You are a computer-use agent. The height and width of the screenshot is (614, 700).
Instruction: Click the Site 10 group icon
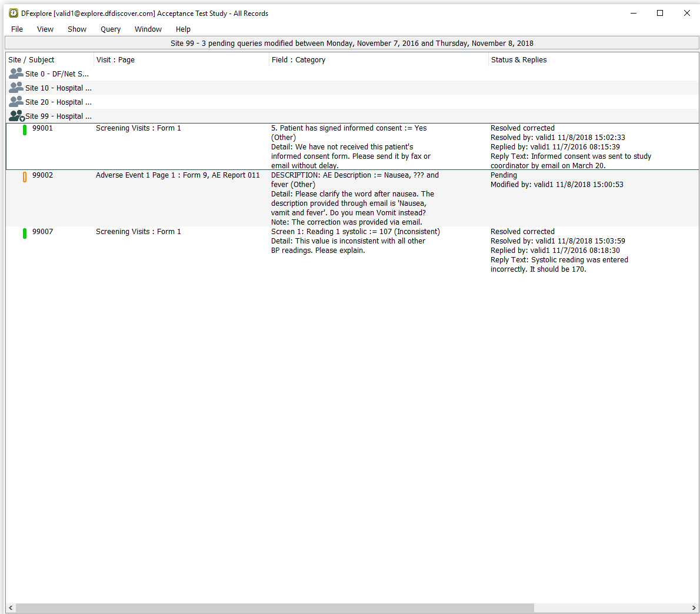click(x=16, y=88)
